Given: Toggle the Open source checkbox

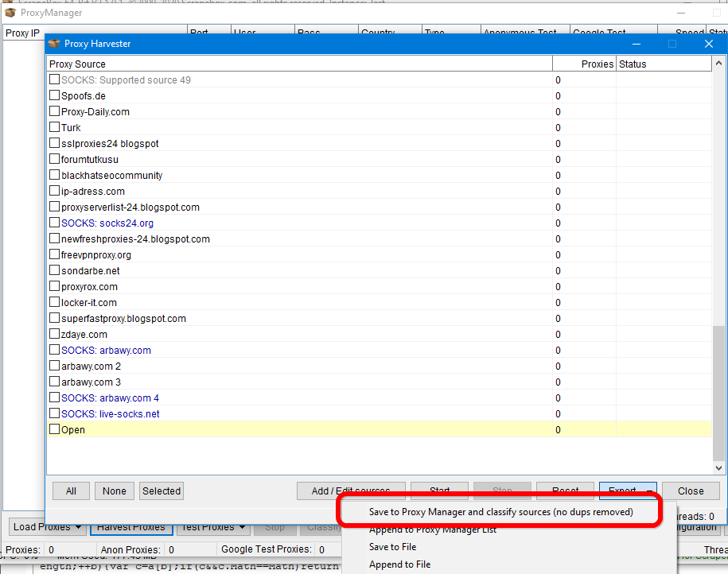Looking at the screenshot, I should click(x=54, y=429).
